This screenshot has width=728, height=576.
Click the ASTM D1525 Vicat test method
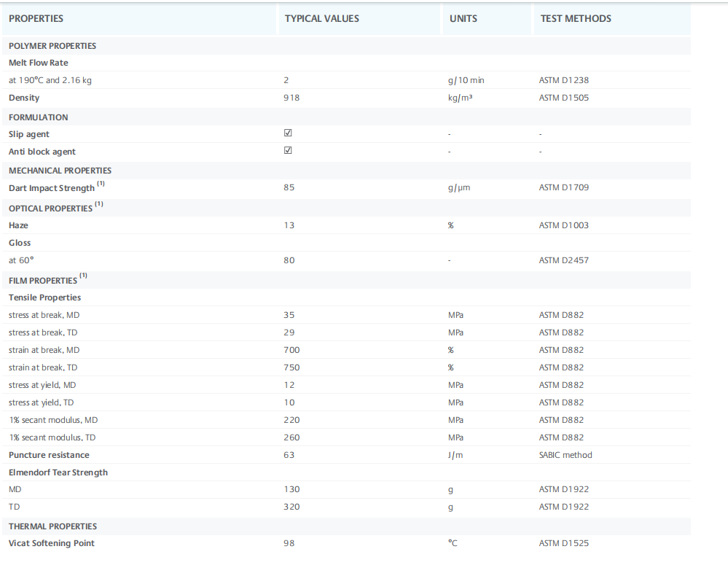tap(563, 543)
